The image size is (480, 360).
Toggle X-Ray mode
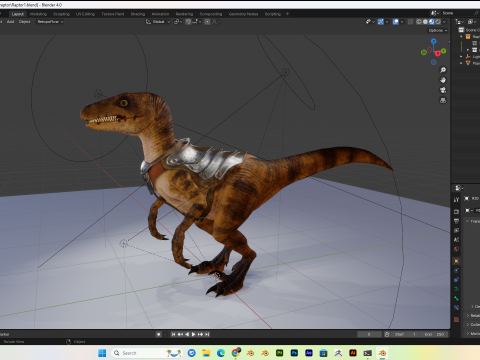tap(410, 22)
